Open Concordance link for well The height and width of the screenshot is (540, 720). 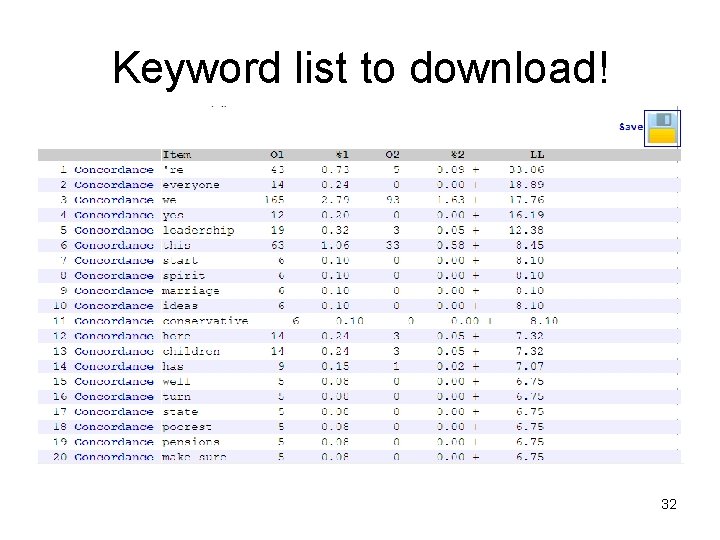pyautogui.click(x=114, y=382)
